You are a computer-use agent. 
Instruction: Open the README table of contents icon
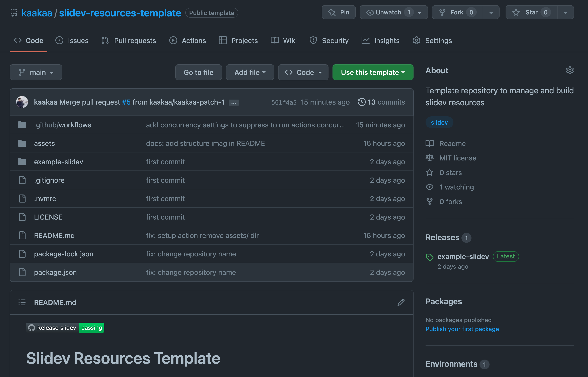click(x=22, y=302)
